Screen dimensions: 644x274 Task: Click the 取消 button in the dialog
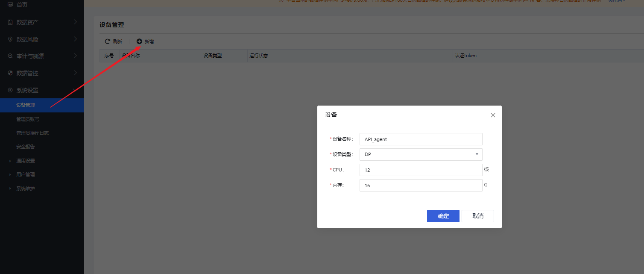[477, 216]
